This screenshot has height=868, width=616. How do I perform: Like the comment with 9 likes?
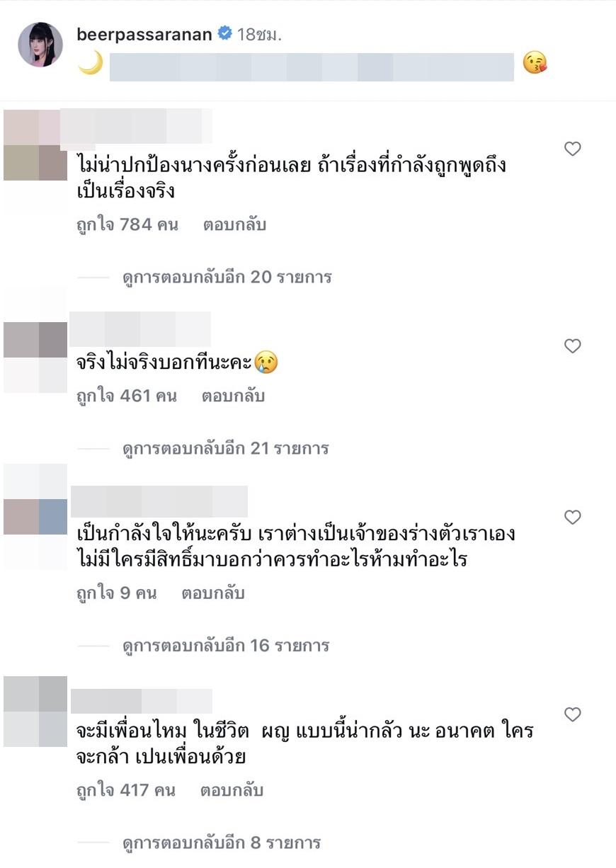572,518
